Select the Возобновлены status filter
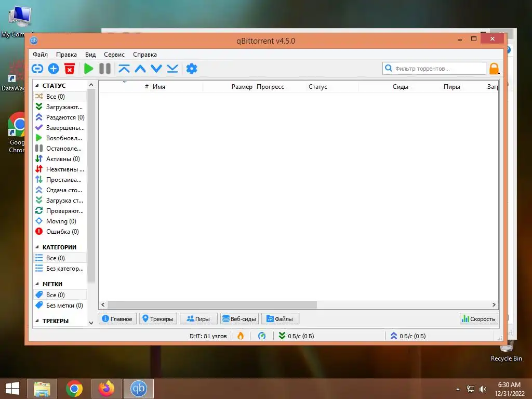Screen dimensions: 532x399 coord(60,138)
